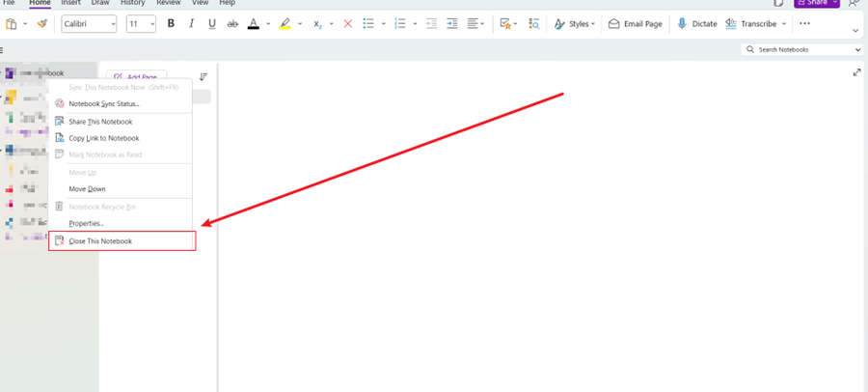This screenshot has width=868, height=392.
Task: Open the subscript options dropdown arrow
Action: click(332, 24)
